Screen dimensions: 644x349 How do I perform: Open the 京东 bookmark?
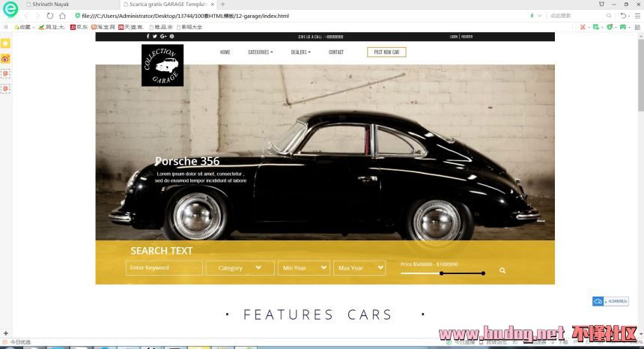(x=79, y=27)
